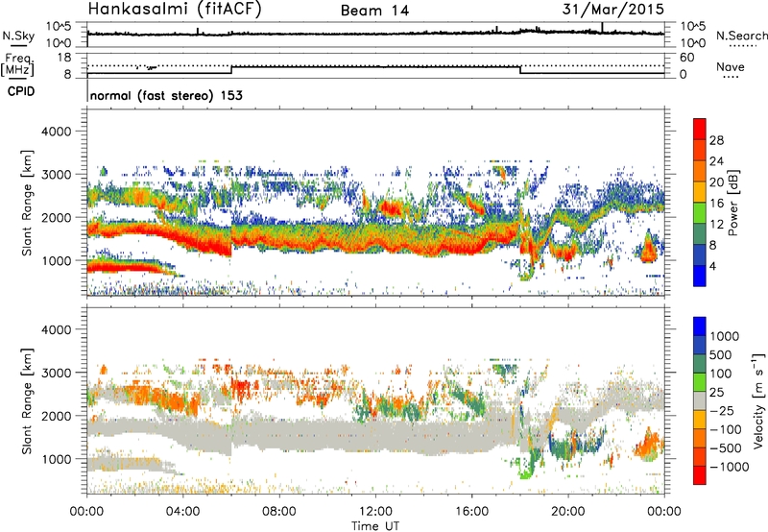This screenshot has height=532, width=768.
Task: Click the 'N.Search' legend label
Action: coord(741,36)
